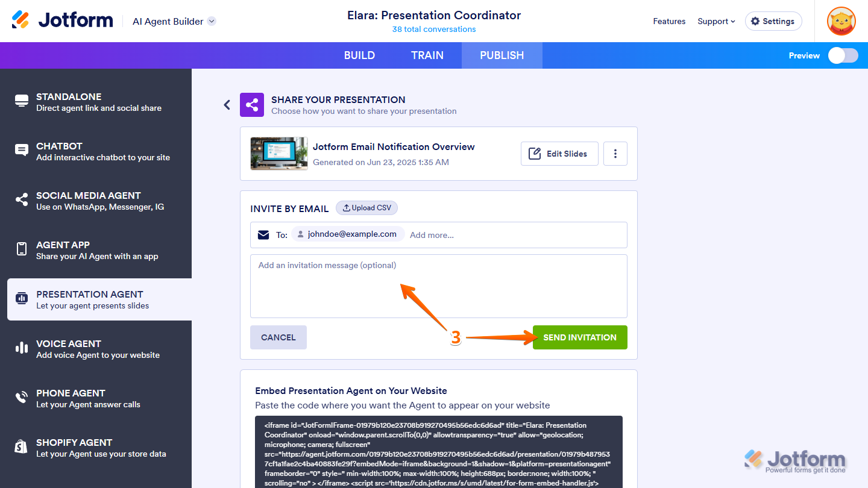The image size is (868, 488).
Task: Switch to the BUILD tab
Action: pyautogui.click(x=359, y=55)
